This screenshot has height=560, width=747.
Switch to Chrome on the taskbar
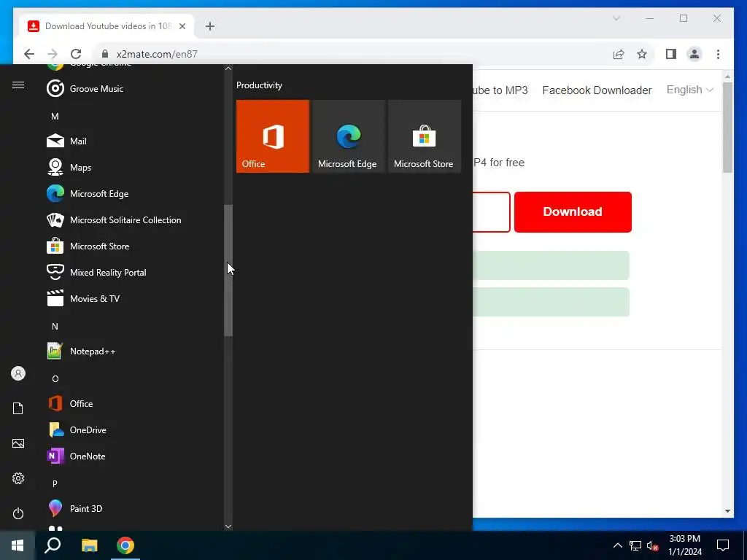(x=125, y=545)
